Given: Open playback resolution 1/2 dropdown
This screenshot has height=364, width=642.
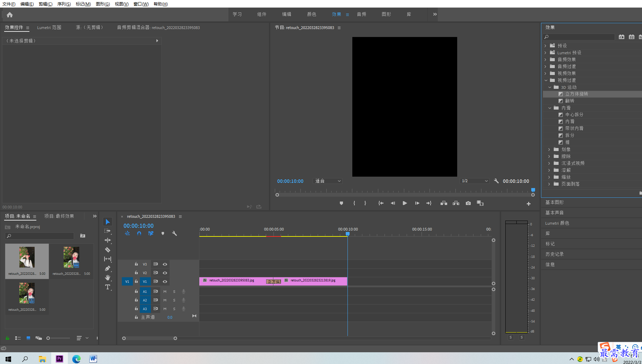Looking at the screenshot, I should click(x=474, y=181).
